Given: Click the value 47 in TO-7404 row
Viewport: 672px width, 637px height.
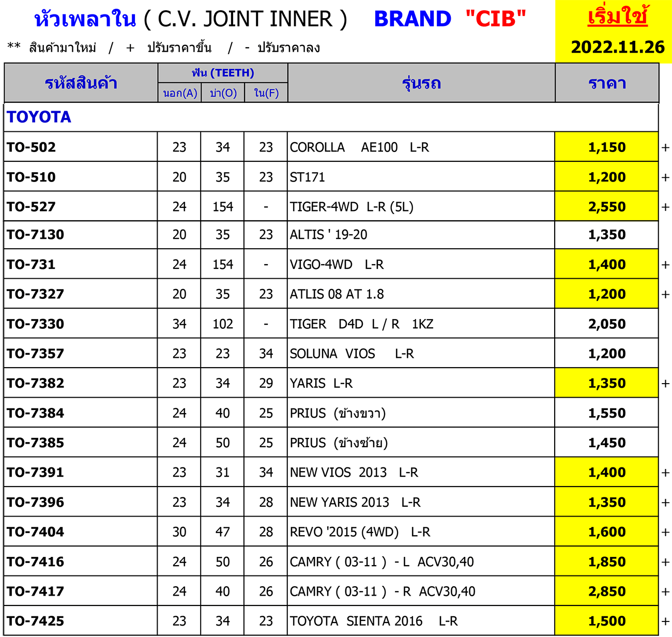Looking at the screenshot, I should (x=223, y=532).
